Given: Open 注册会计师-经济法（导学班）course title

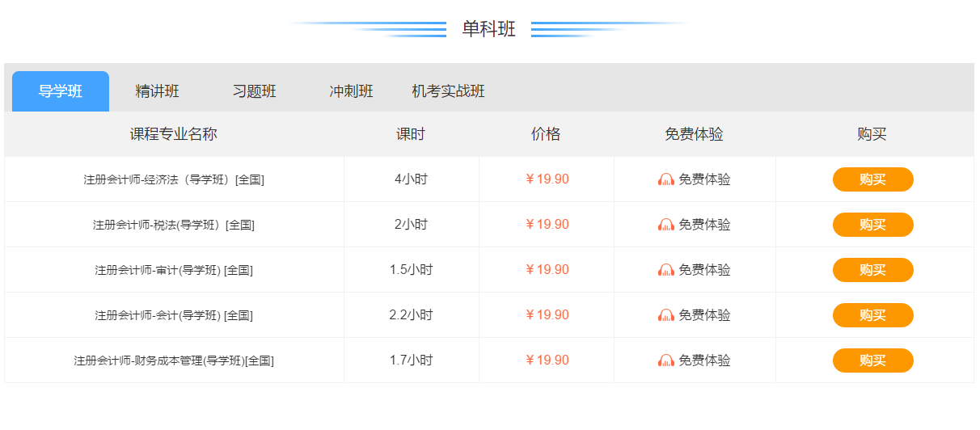Looking at the screenshot, I should pos(174,179).
